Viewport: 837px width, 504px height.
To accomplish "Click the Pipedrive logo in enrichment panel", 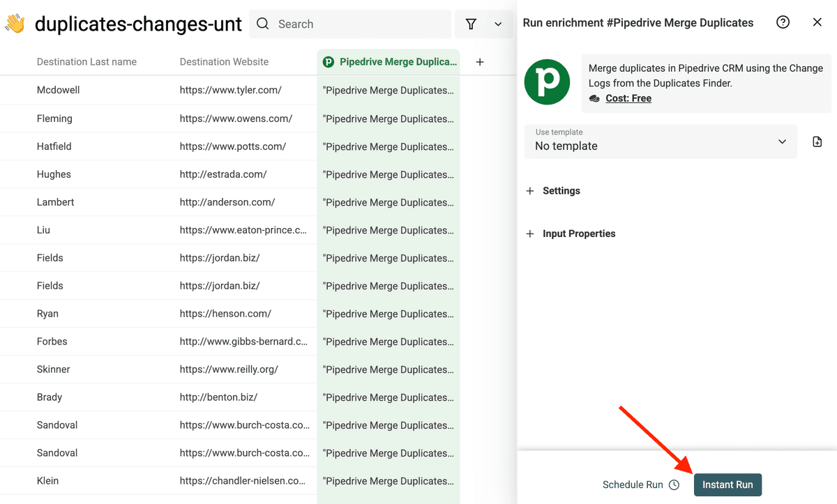I will [x=547, y=82].
